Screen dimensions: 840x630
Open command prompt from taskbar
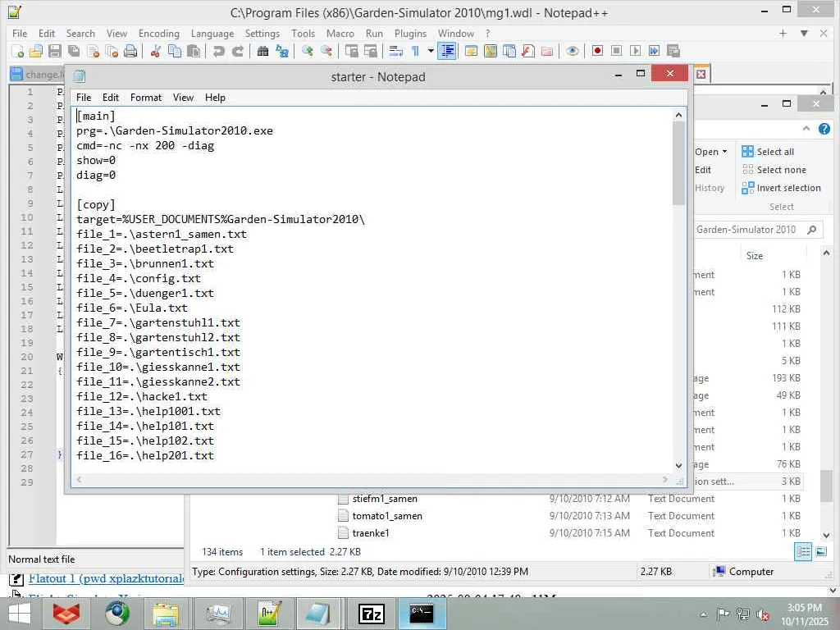[422, 614]
